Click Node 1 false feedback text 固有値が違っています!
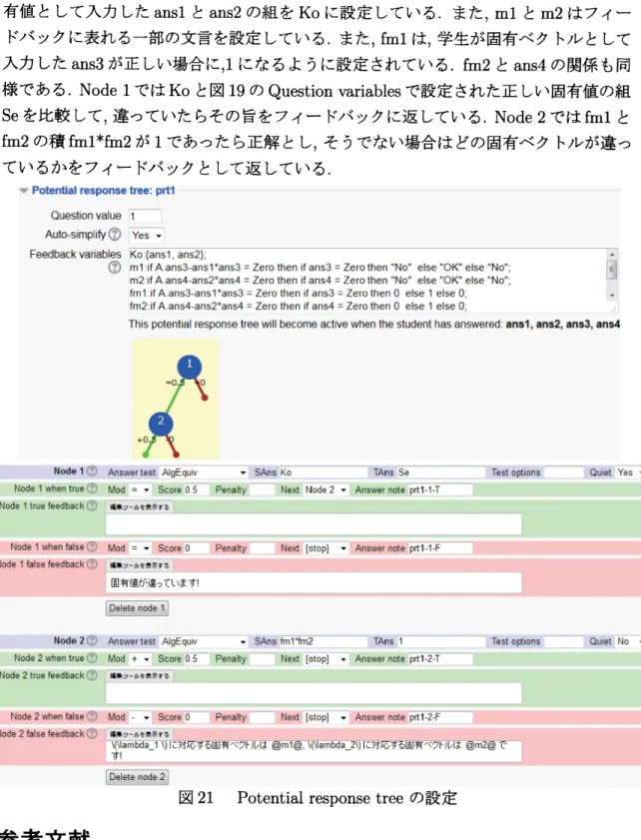The image size is (641, 840). [x=155, y=583]
